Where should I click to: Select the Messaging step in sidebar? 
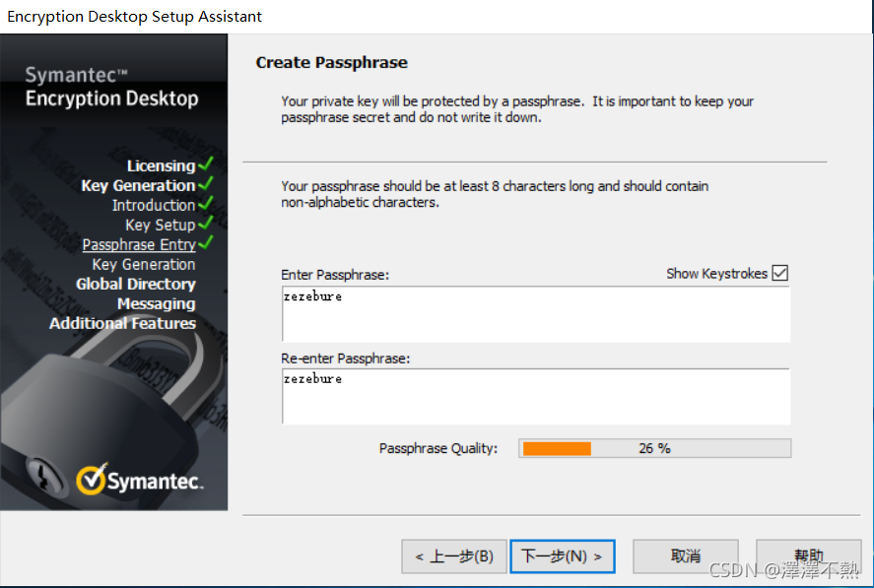point(157,303)
